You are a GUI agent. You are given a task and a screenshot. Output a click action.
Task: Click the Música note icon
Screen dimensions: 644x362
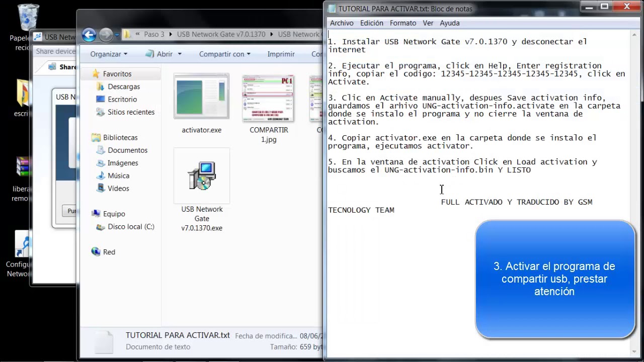coord(100,175)
